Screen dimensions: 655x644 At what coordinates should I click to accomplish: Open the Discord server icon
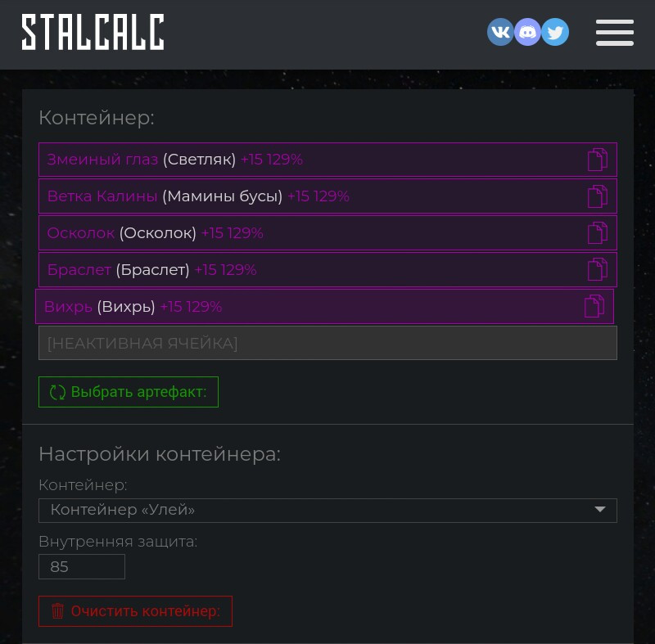527,32
